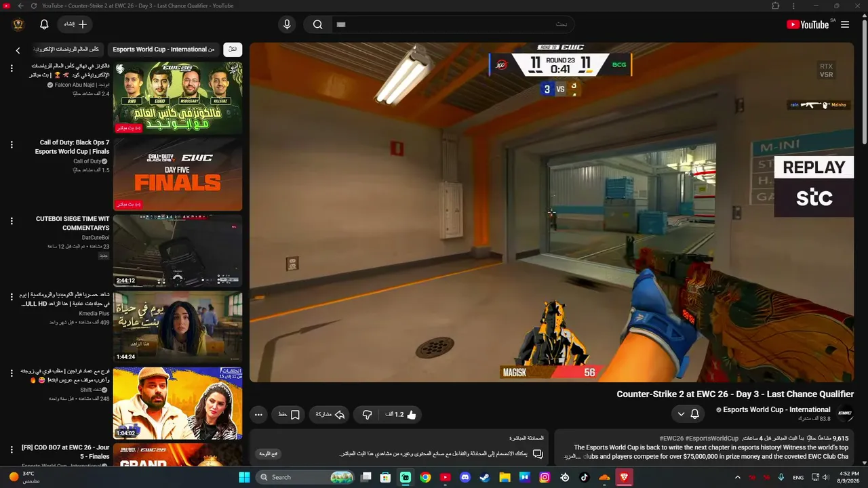Screen dimensions: 868x488
Task: Open the YouTube account avatar menu
Action: [18, 24]
